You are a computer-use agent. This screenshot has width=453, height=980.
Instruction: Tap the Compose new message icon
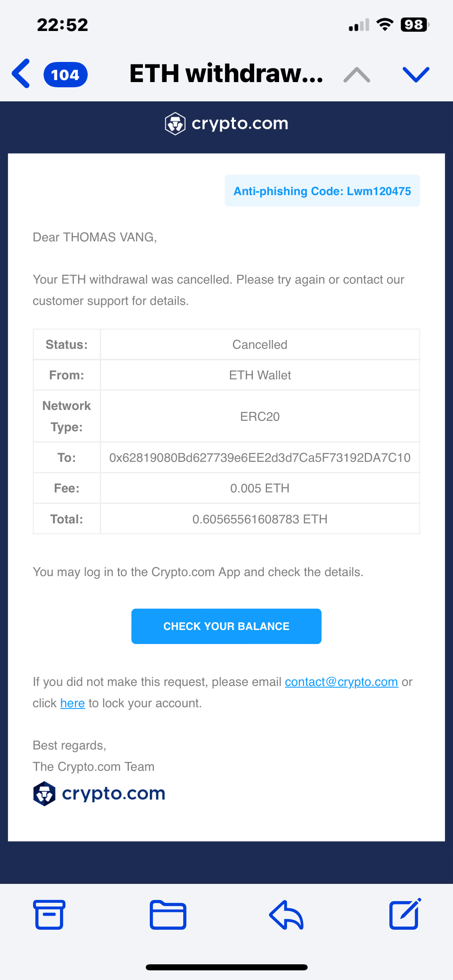405,914
